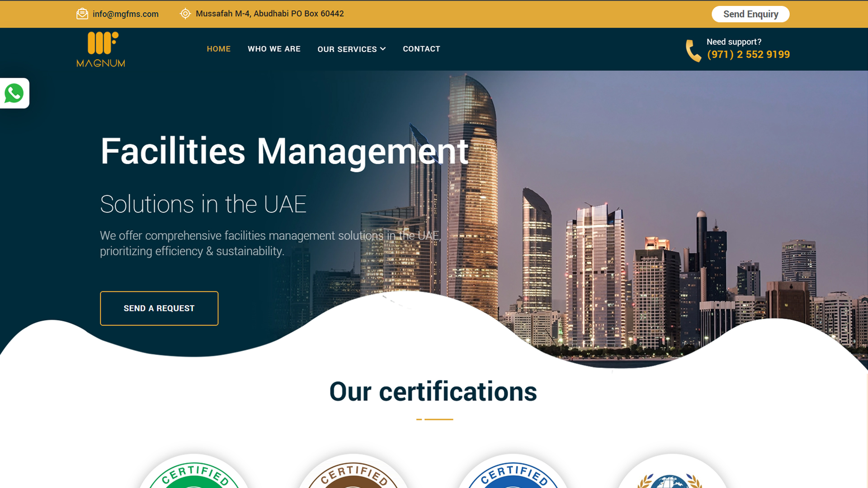Click the Send Enquiry button

click(750, 14)
